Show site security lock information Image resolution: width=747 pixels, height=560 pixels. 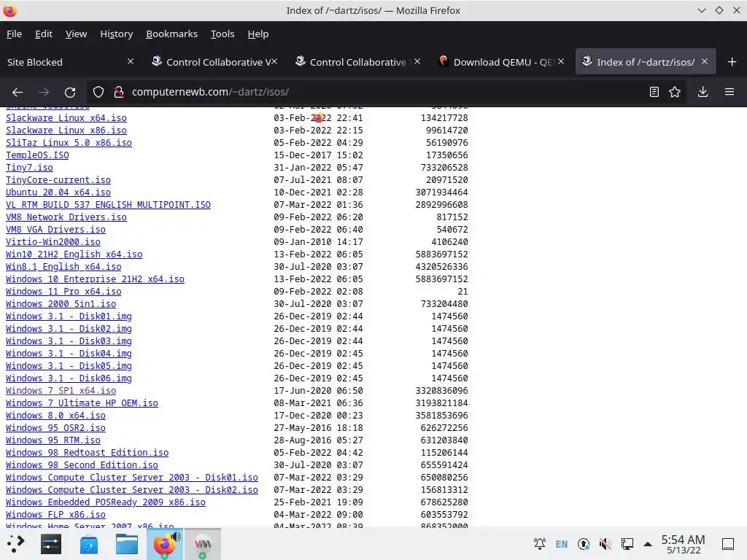pos(119,92)
